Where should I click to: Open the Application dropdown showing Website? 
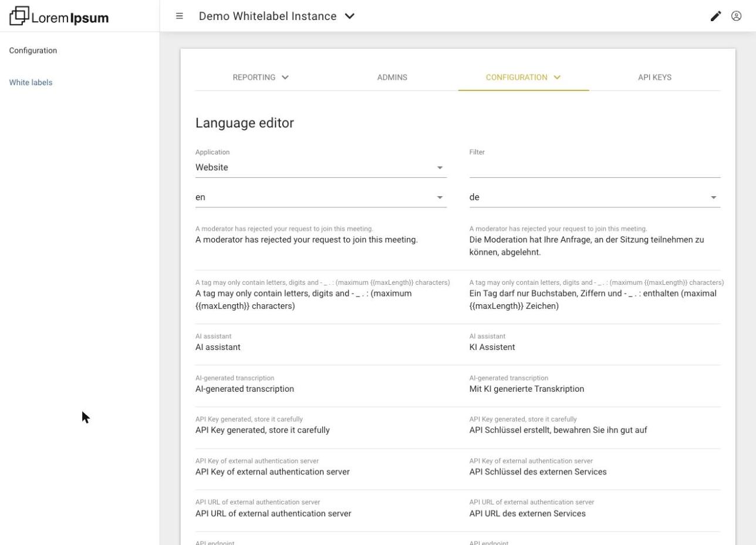[x=320, y=167]
